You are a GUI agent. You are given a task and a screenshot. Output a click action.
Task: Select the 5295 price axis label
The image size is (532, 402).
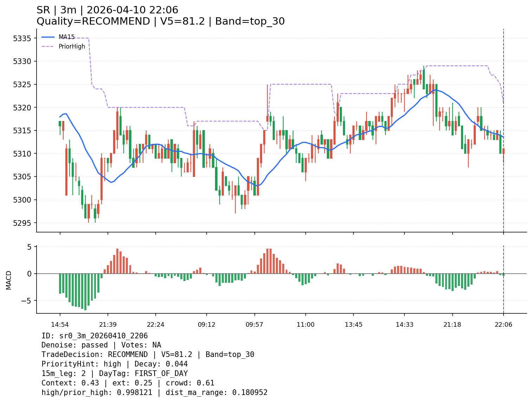click(x=22, y=223)
